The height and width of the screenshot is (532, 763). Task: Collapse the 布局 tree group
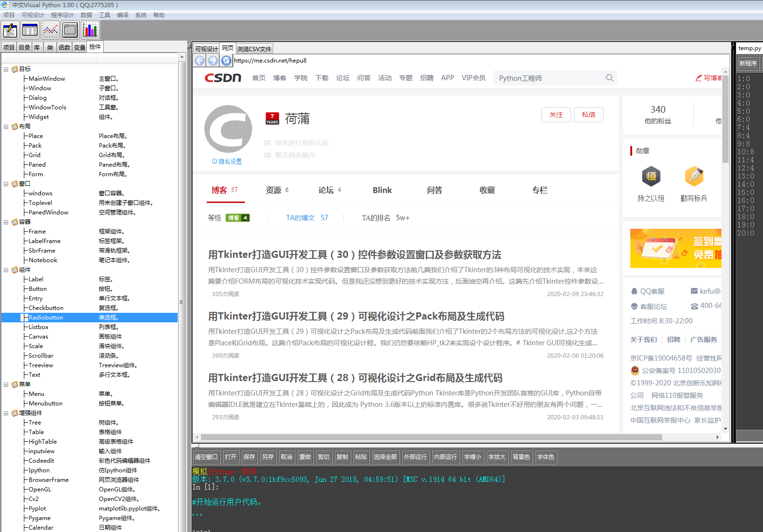point(6,127)
